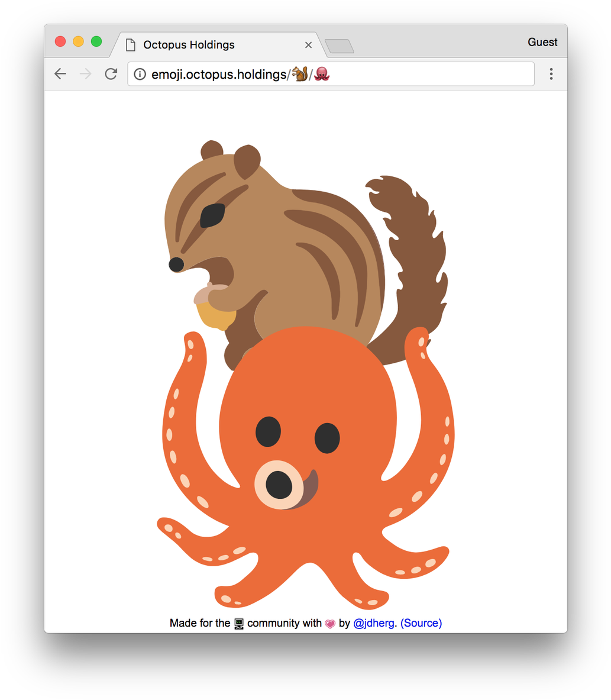The height and width of the screenshot is (700, 611).
Task: Open the @jdherg link
Action: pyautogui.click(x=373, y=623)
